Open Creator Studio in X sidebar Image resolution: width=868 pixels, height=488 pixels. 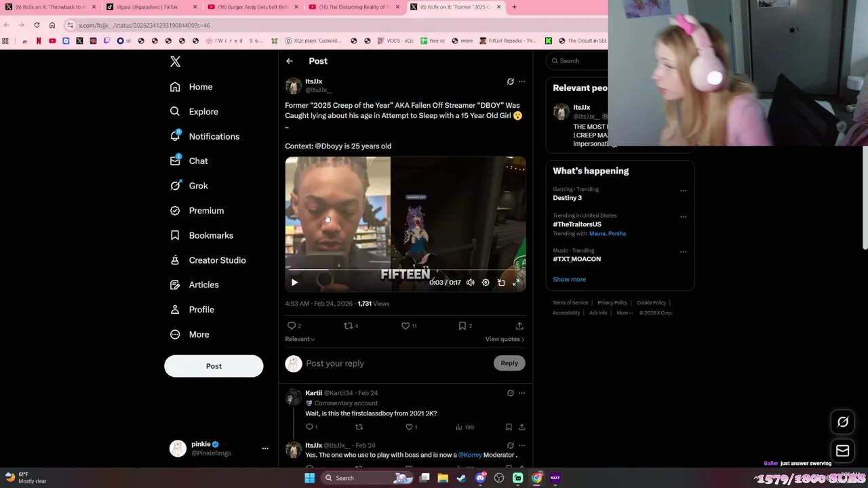point(208,260)
